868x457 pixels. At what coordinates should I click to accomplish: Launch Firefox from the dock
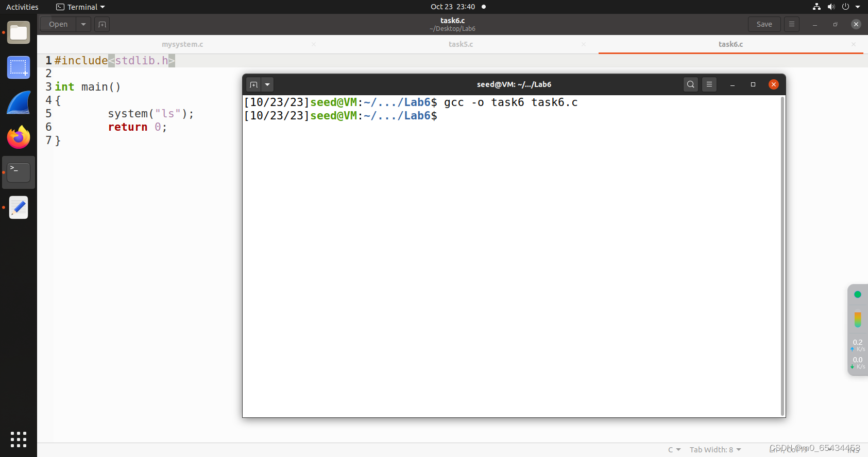click(19, 137)
